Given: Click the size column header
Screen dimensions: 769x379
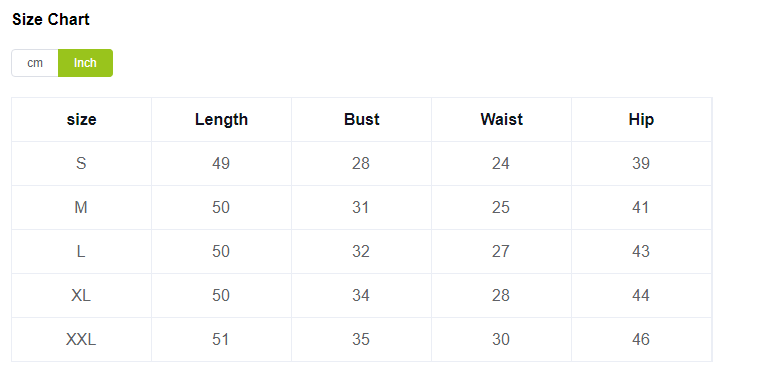Looking at the screenshot, I should pos(81,120).
